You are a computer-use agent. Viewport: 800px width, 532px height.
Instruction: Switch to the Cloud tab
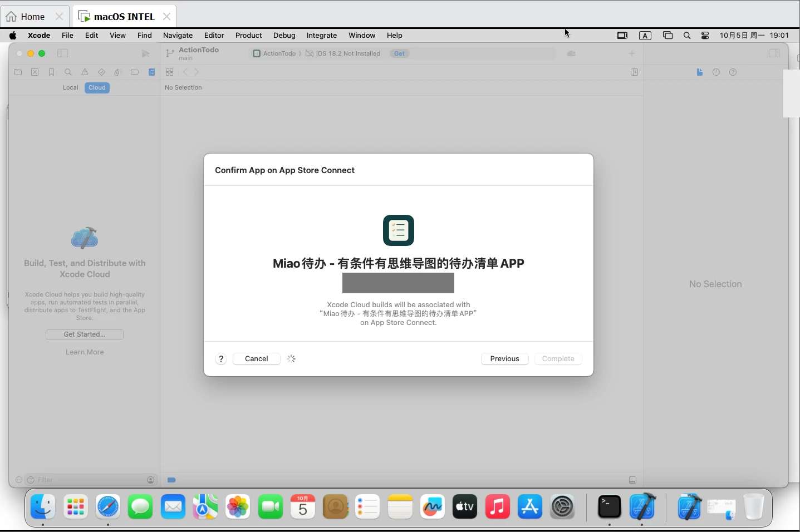coord(97,88)
